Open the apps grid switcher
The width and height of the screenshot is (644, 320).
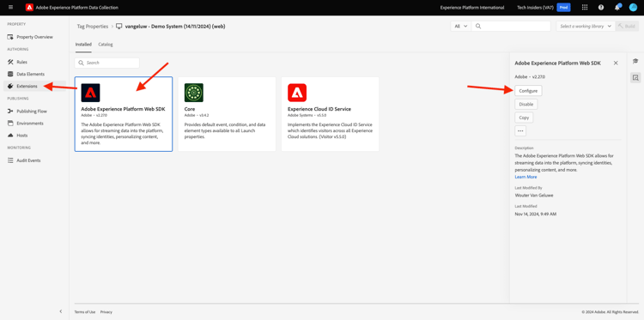585,8
